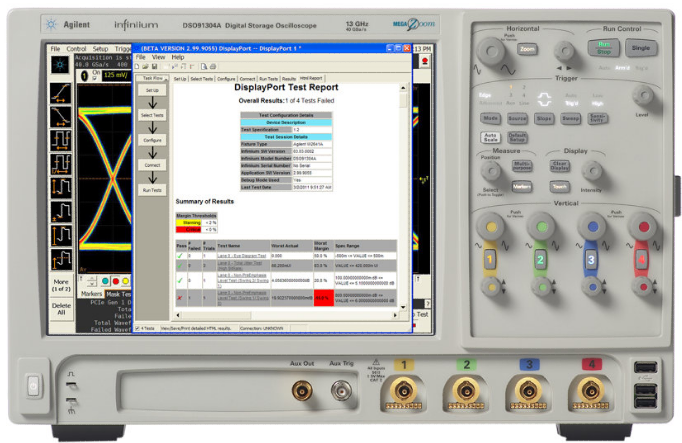Switch to the Run Tests tab
682x443 pixels.
pyautogui.click(x=268, y=79)
